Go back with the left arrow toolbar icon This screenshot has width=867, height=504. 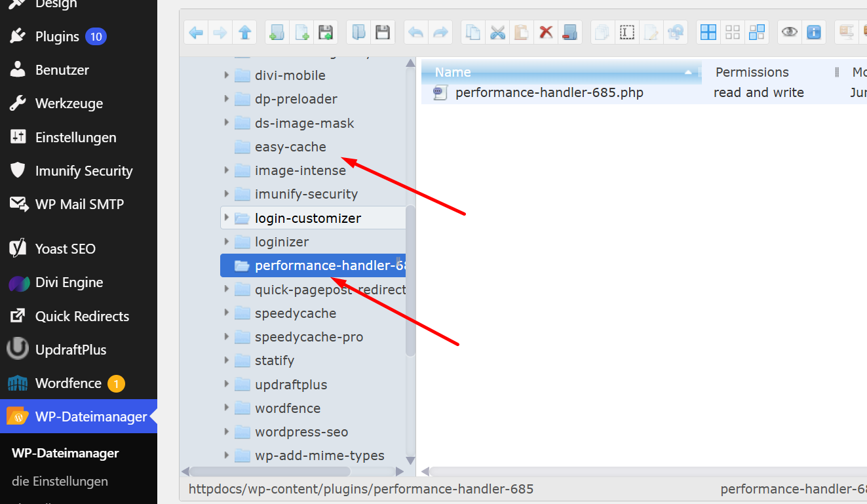coord(196,32)
